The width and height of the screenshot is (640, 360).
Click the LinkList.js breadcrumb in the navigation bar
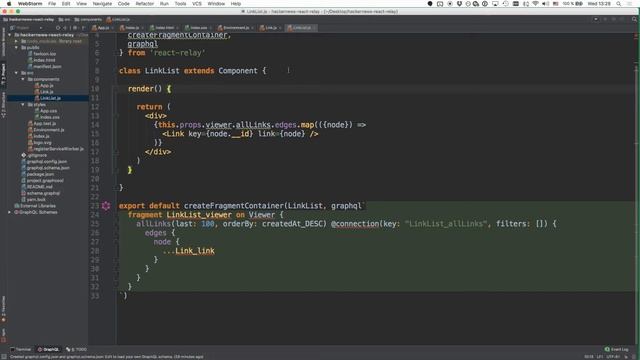(x=118, y=19)
